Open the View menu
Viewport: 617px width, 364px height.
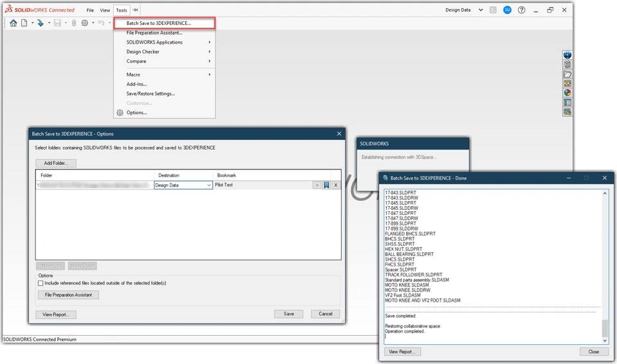click(105, 10)
